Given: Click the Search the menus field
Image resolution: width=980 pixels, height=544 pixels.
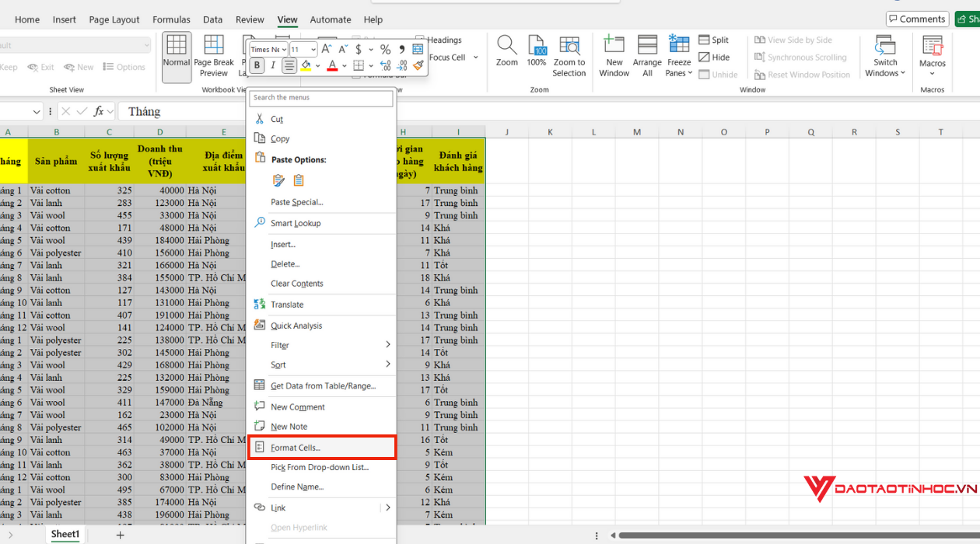Looking at the screenshot, I should pyautogui.click(x=321, y=98).
